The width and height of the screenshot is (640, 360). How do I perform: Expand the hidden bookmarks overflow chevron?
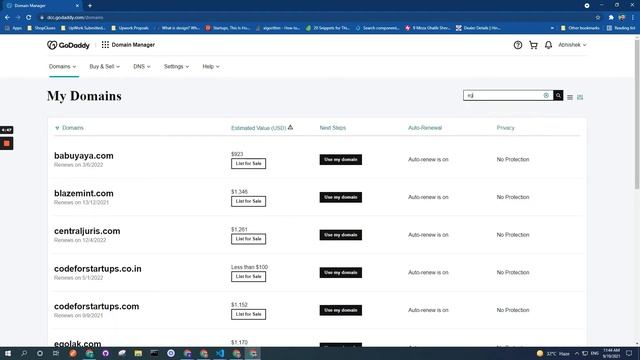click(552, 28)
